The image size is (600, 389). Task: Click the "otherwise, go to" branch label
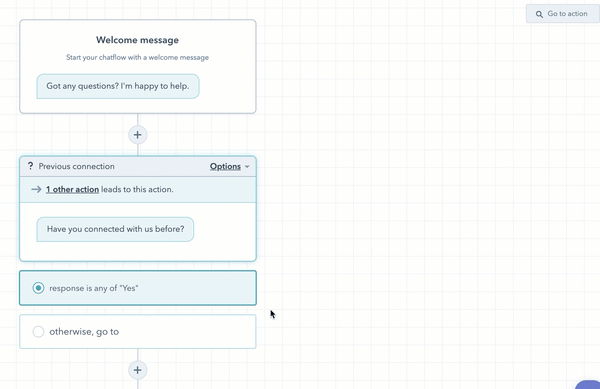84,332
